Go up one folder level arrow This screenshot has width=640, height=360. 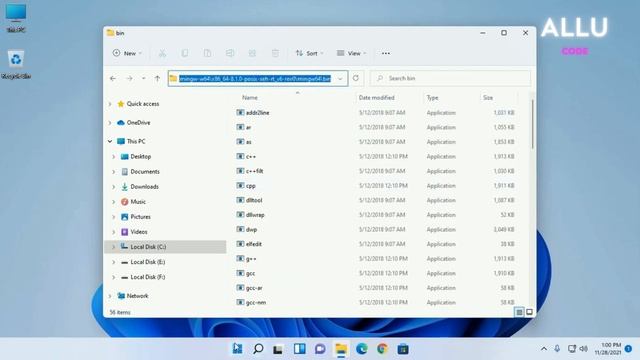coord(157,78)
